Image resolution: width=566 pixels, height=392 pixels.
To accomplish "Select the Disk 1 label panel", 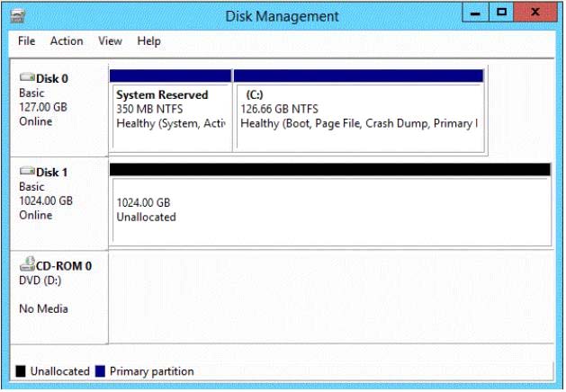I will click(58, 202).
